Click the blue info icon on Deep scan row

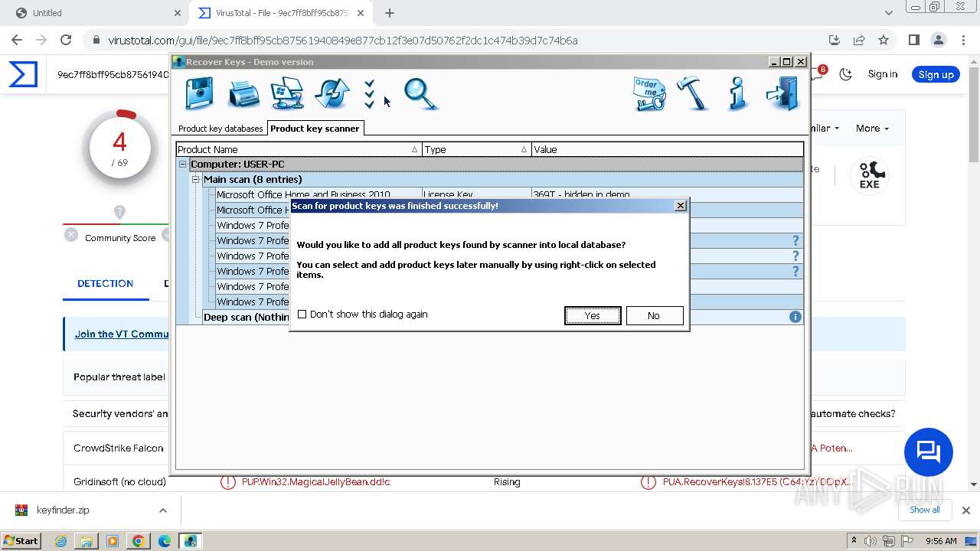(795, 317)
